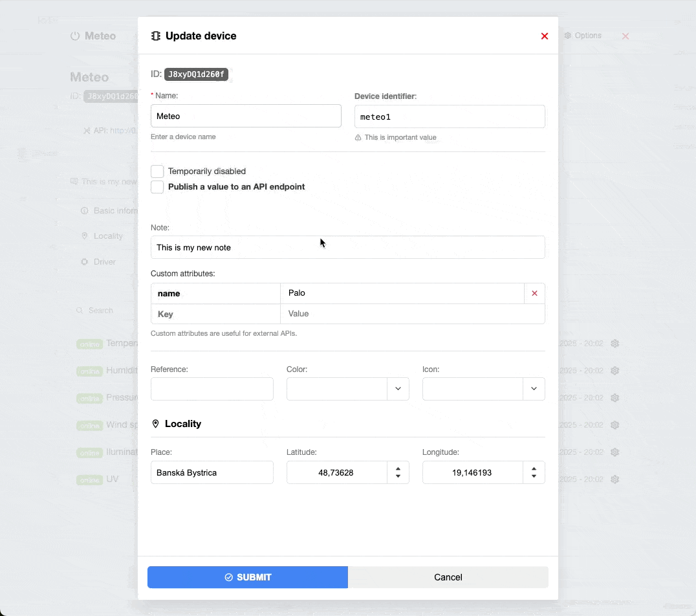696x616 pixels.
Task: Focus the Note text field
Action: coord(347,247)
